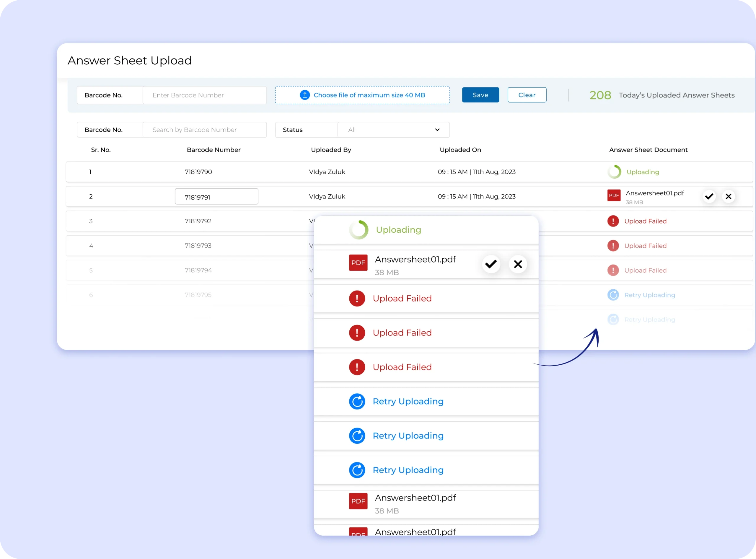Screen dimensions: 756x559
Task: Click first Retry Uploading icon in popup
Action: coord(357,401)
